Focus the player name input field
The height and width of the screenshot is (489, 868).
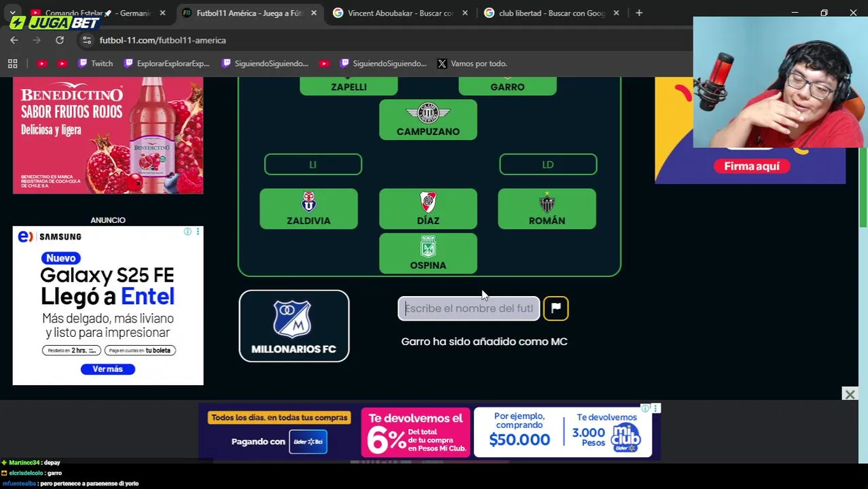click(469, 308)
